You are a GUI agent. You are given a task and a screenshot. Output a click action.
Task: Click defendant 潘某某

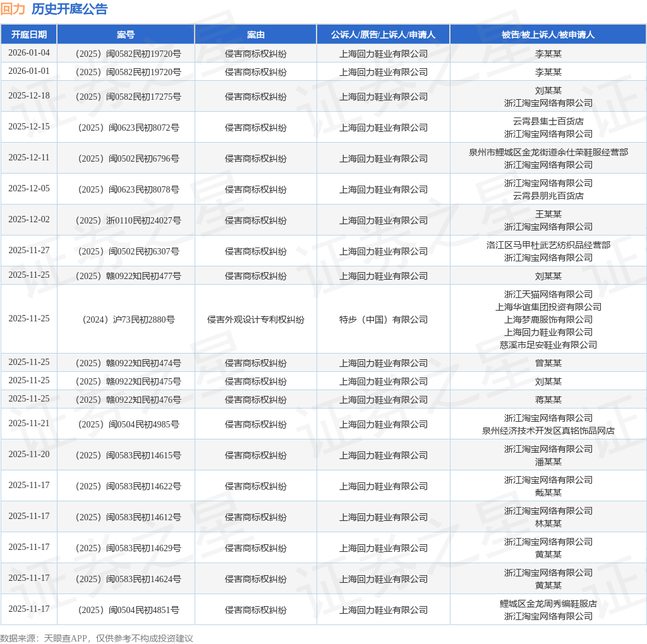pos(548,462)
